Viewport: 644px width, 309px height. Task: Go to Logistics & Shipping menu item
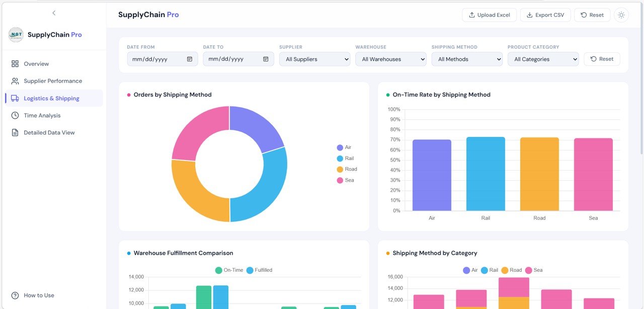click(x=51, y=99)
